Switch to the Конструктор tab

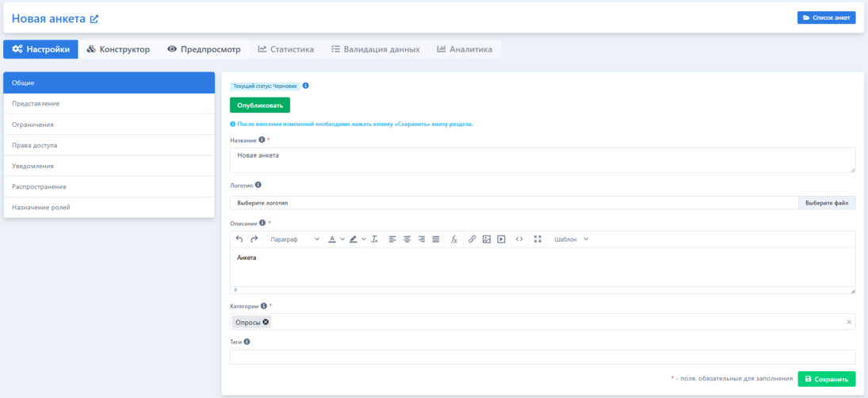(x=118, y=49)
